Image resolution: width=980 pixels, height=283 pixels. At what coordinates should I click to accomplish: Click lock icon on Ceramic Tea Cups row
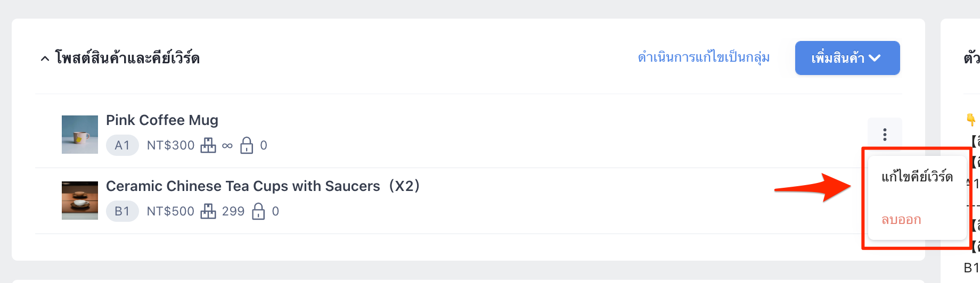point(258,211)
